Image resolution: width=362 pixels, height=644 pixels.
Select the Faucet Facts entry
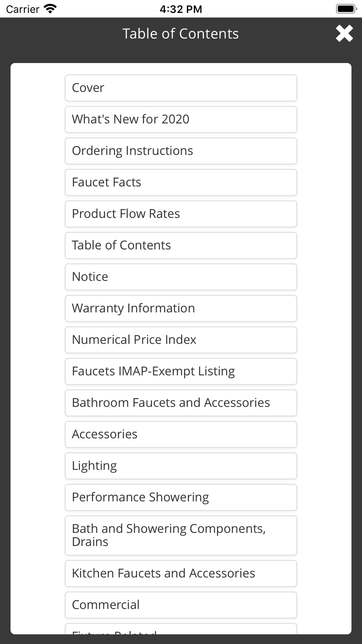click(181, 183)
